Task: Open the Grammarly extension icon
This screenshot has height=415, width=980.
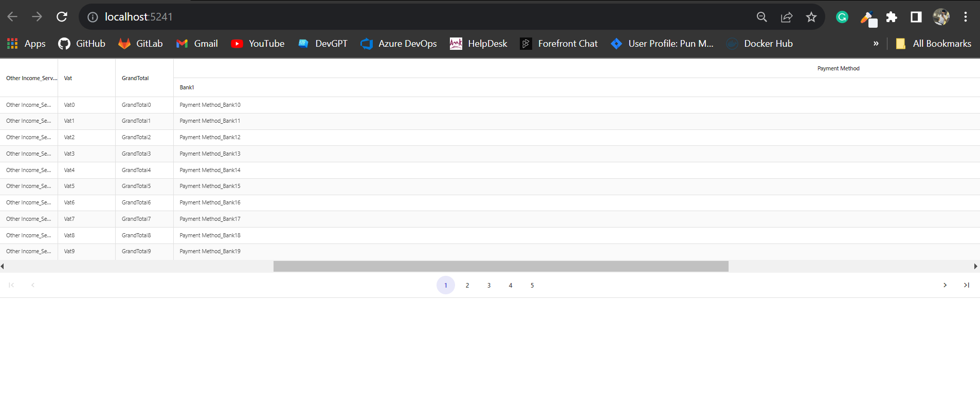Action: tap(842, 17)
